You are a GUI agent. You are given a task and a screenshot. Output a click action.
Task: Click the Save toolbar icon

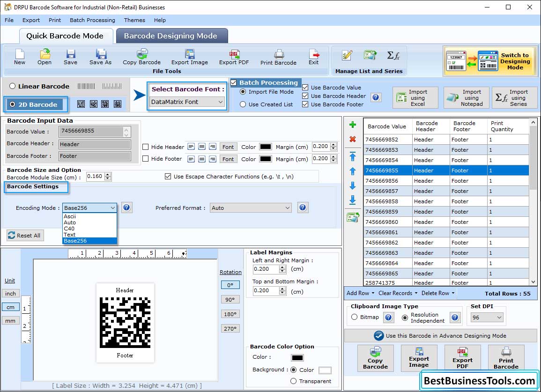(x=70, y=57)
